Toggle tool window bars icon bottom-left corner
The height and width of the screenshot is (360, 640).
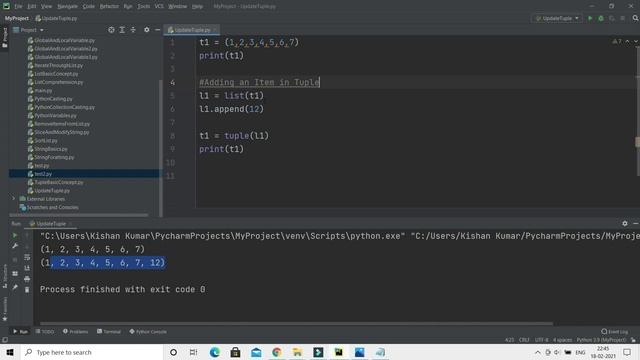[5, 340]
